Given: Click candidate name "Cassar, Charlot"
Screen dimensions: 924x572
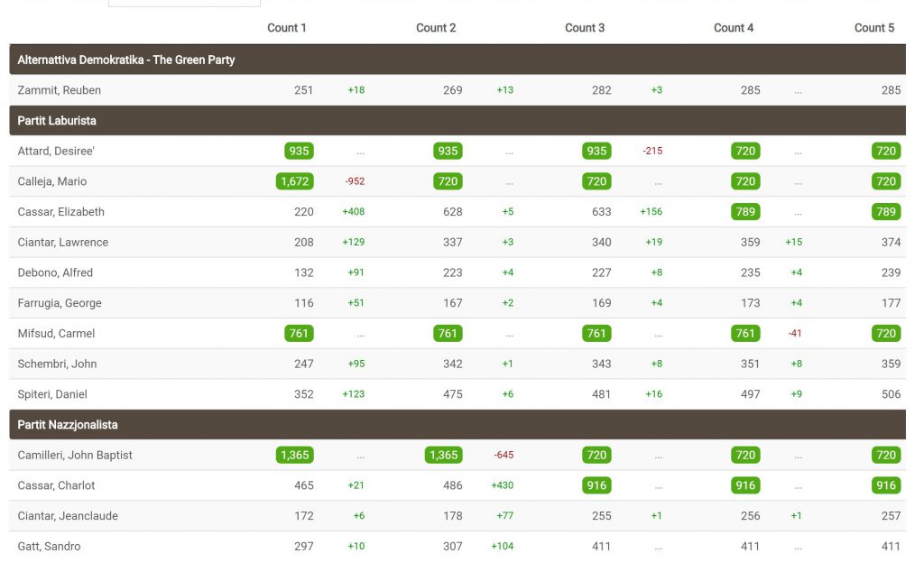Looking at the screenshot, I should pos(56,485).
